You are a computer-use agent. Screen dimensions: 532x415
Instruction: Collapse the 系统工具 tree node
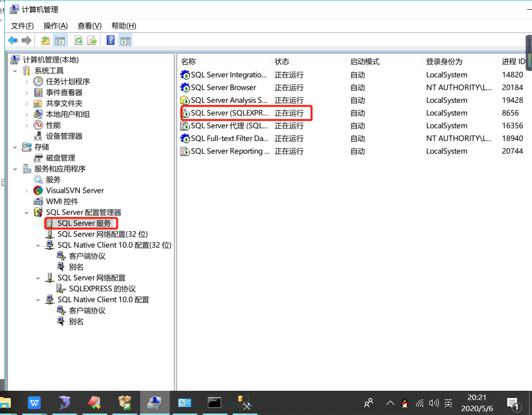coord(15,71)
